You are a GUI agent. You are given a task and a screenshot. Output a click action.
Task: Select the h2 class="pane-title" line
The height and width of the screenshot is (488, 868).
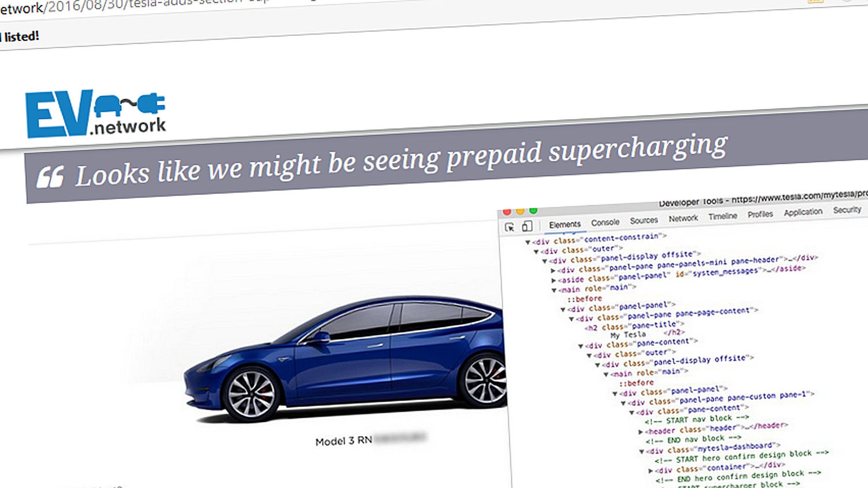click(634, 326)
